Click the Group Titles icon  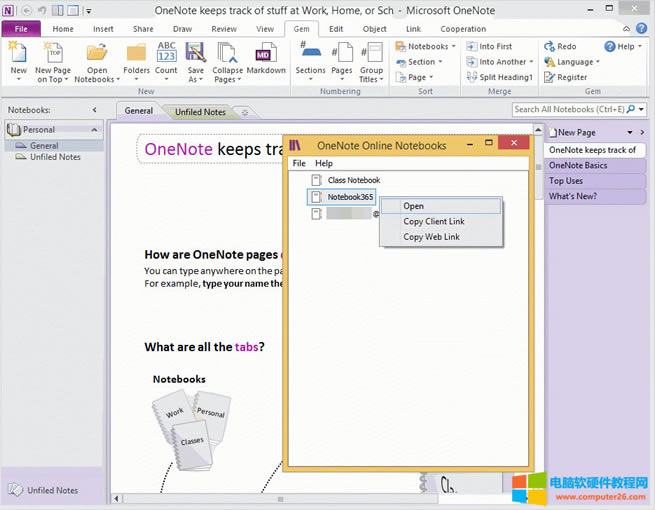(x=371, y=53)
